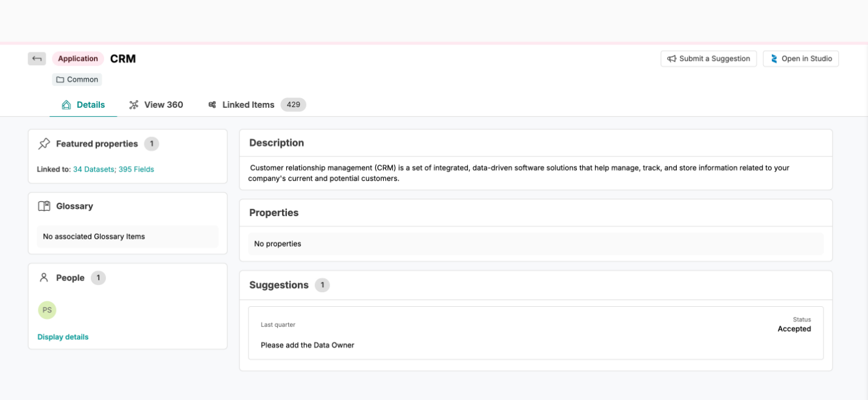Click the Details home icon
The width and height of the screenshot is (868, 400).
tap(66, 105)
